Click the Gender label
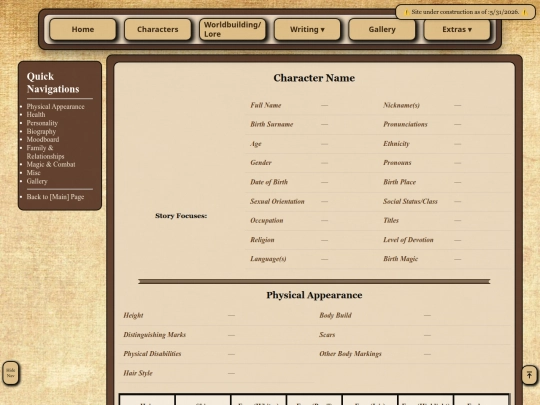The image size is (540, 405). [x=261, y=163]
